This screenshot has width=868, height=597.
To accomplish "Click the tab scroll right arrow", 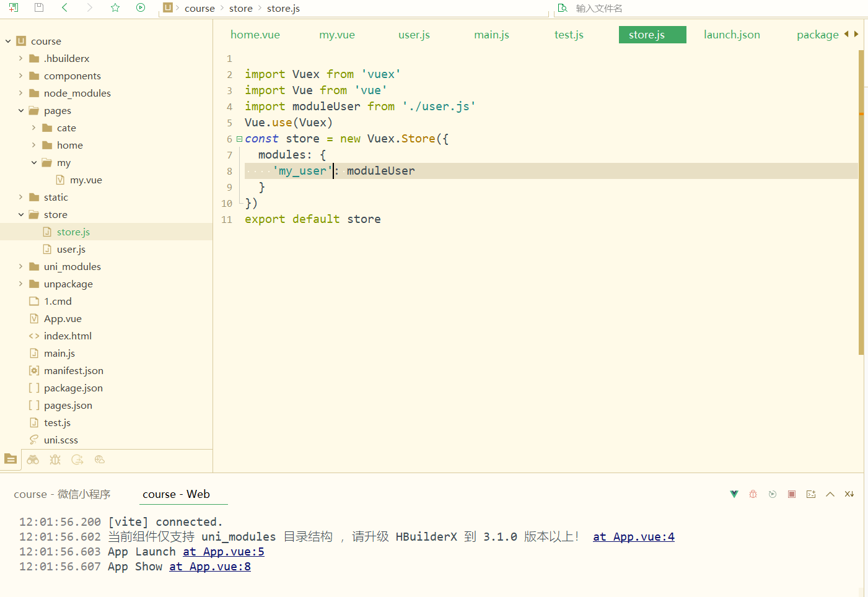I will pyautogui.click(x=856, y=34).
